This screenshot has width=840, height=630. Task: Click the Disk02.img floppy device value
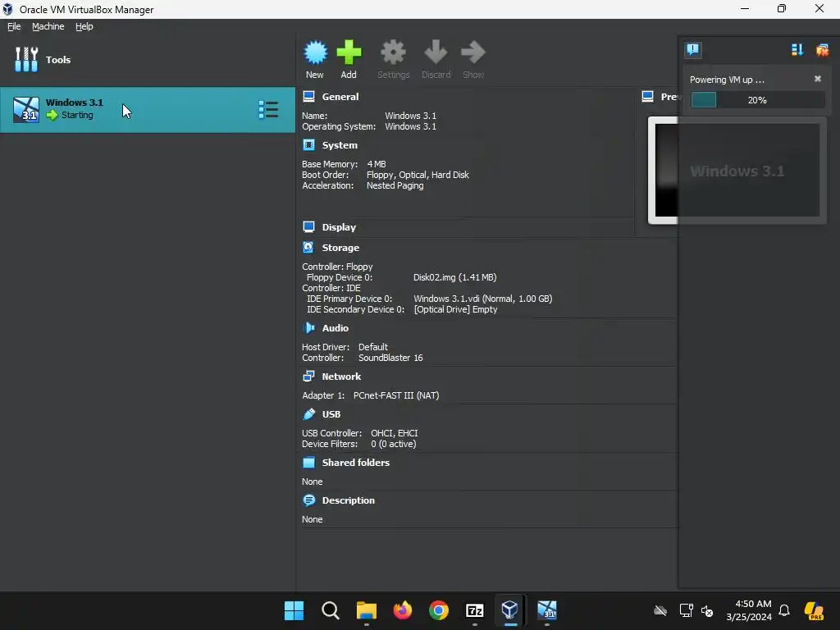click(x=454, y=277)
